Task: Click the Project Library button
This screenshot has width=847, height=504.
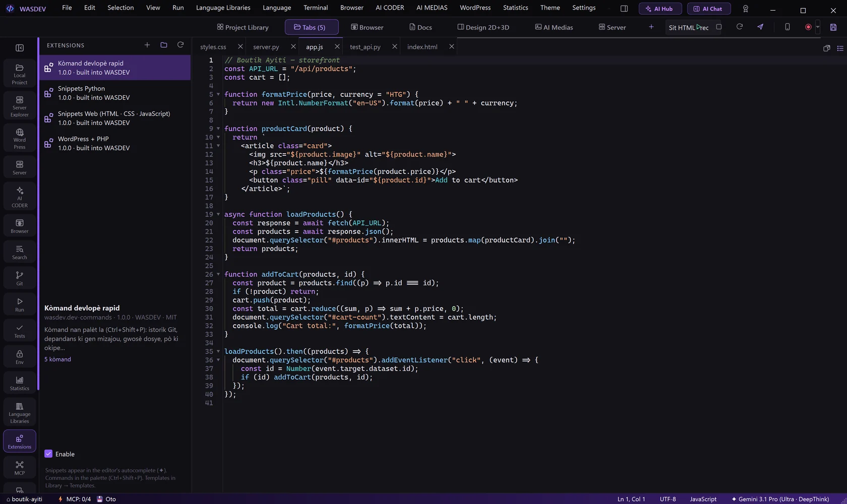Action: click(243, 27)
